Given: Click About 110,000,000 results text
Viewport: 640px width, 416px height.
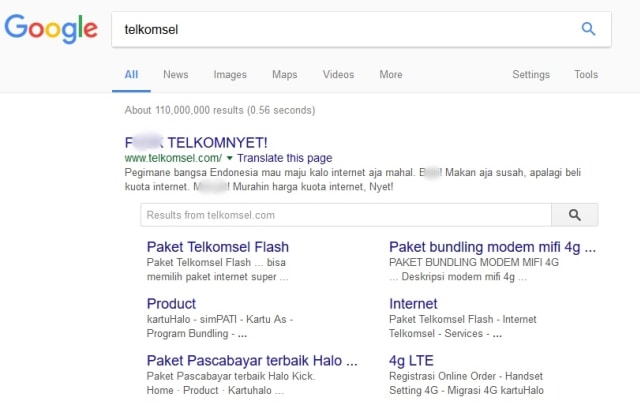Looking at the screenshot, I should click(x=220, y=110).
